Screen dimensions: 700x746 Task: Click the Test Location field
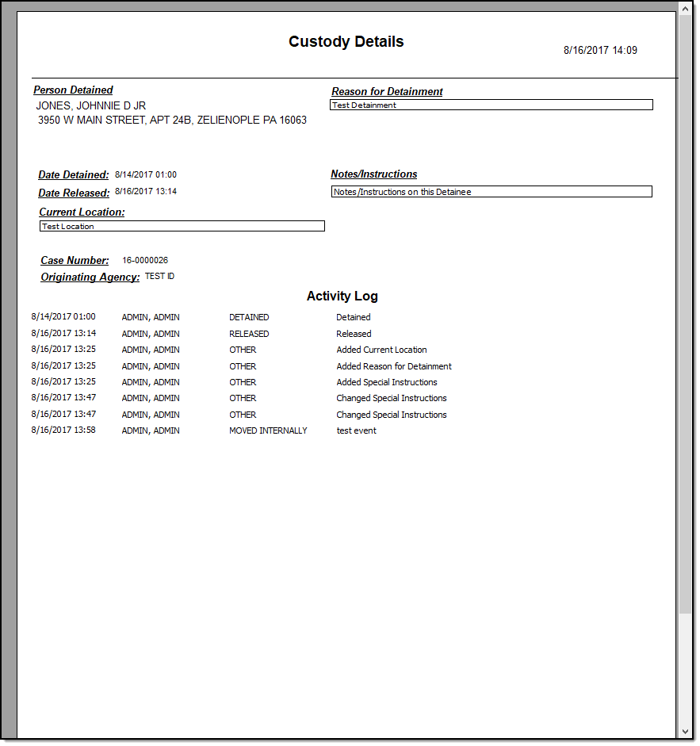182,227
